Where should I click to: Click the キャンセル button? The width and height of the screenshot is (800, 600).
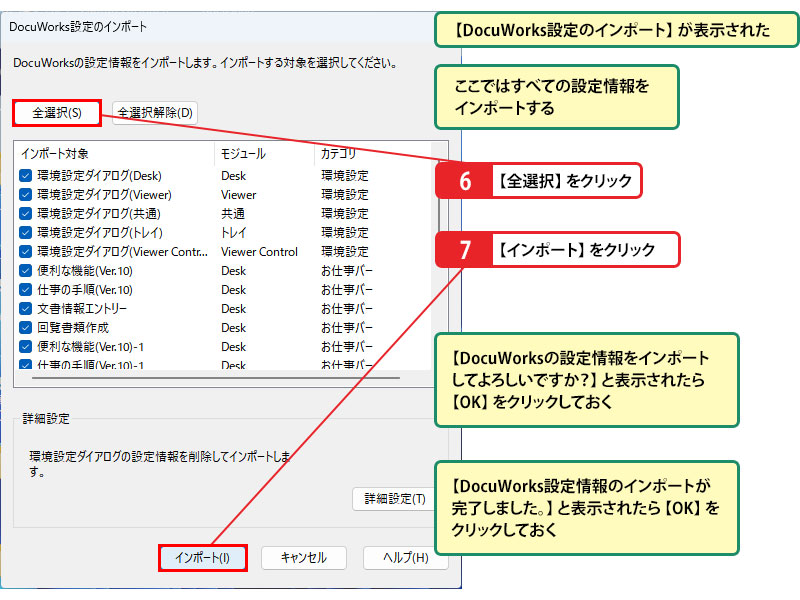coord(304,558)
